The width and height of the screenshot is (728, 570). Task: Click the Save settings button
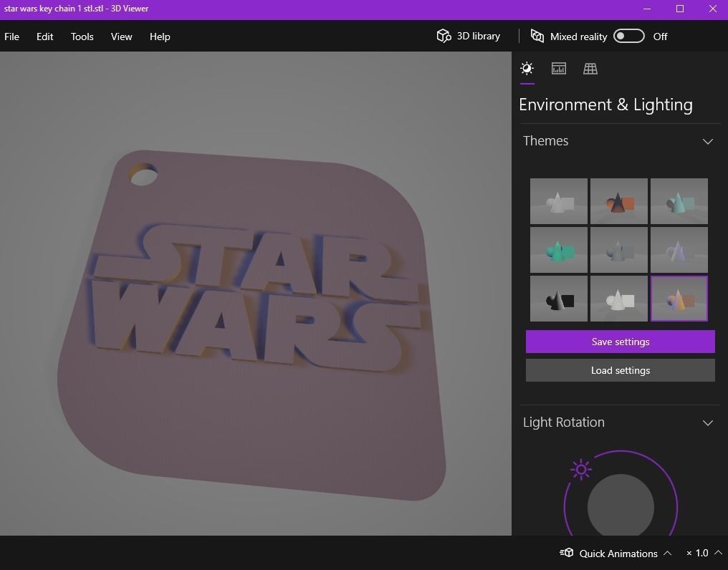[x=621, y=342]
